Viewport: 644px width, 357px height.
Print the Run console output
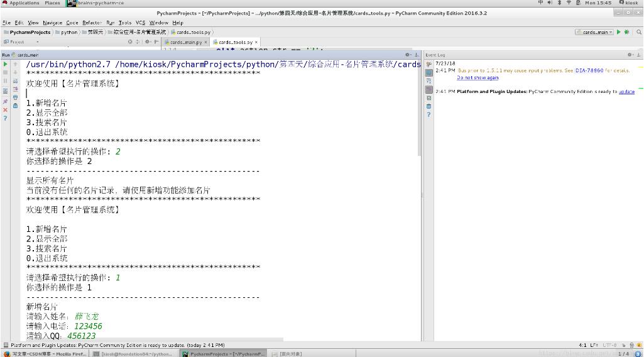[x=15, y=97]
